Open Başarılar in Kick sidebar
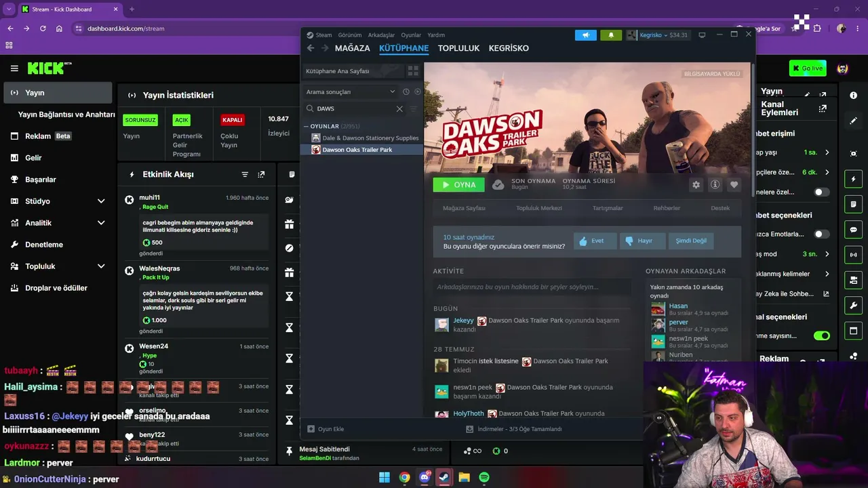 point(41,180)
